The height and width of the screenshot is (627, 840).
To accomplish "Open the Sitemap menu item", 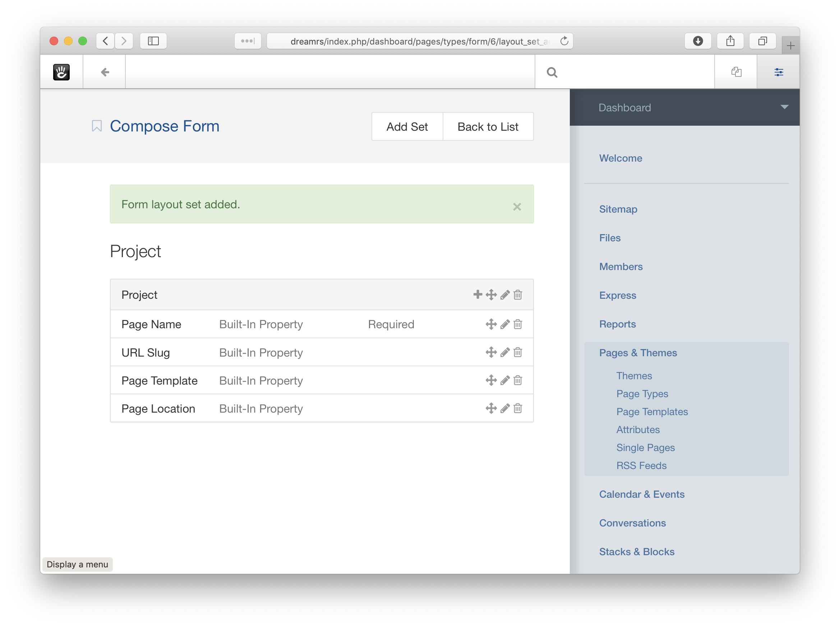I will tap(618, 209).
